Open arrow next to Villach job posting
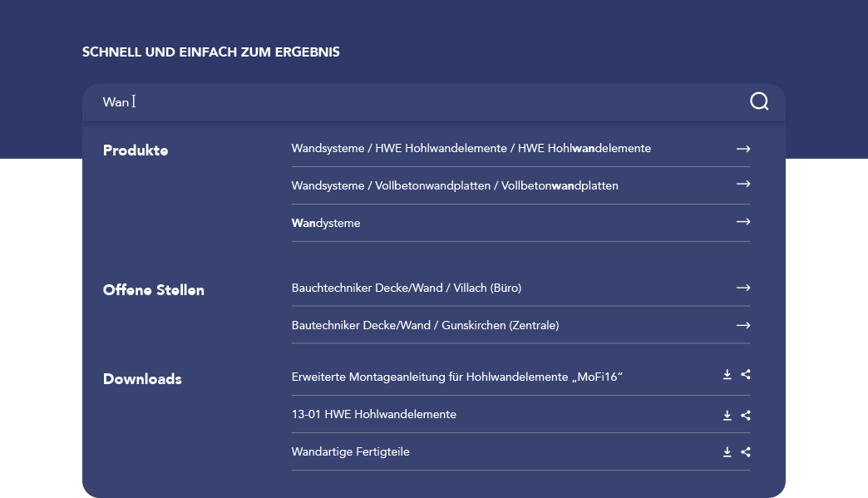868x498 pixels. (x=742, y=288)
